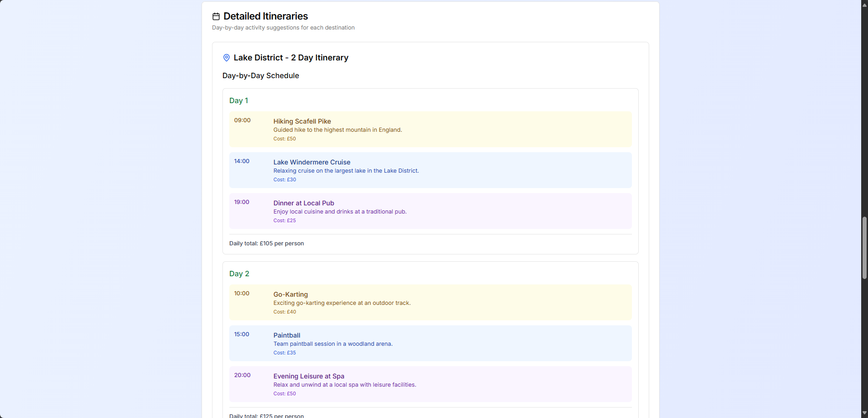Click the calendar icon beside Detailed Itineraries
Image resolution: width=868 pixels, height=418 pixels.
[216, 16]
